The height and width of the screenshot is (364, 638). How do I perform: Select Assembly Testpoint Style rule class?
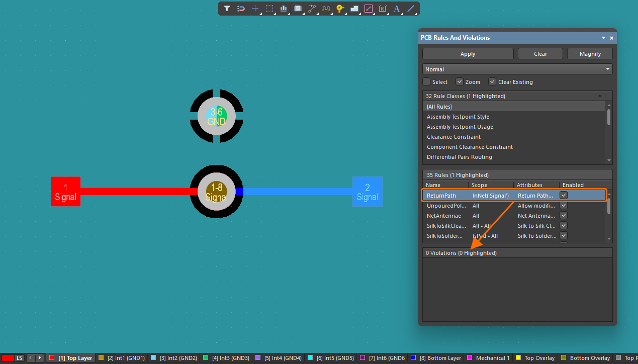[x=514, y=117]
